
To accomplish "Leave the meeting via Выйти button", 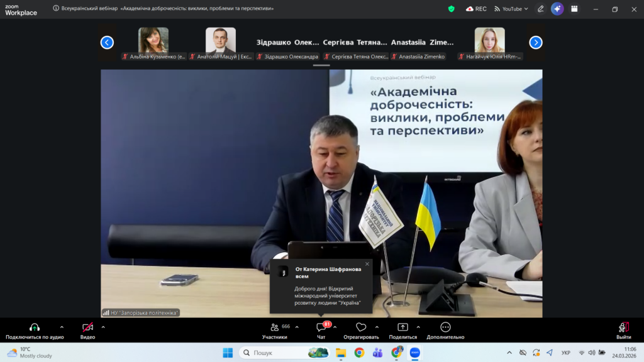I will (x=623, y=331).
